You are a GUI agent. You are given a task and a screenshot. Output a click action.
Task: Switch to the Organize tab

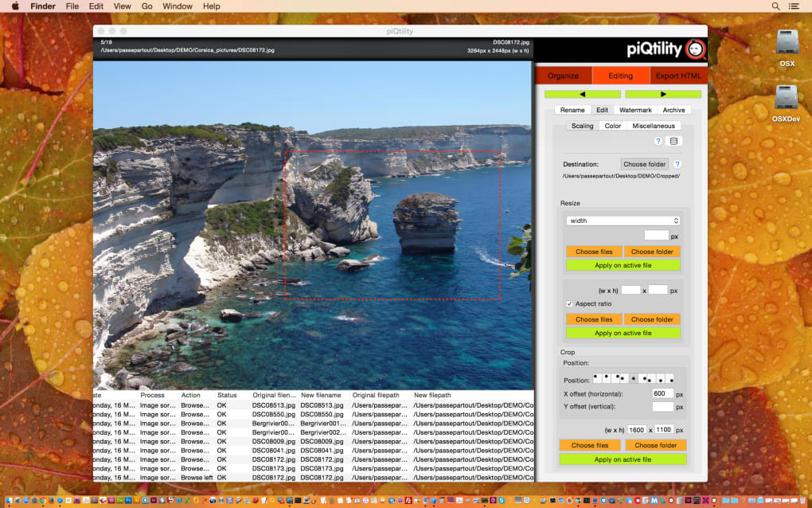point(563,76)
